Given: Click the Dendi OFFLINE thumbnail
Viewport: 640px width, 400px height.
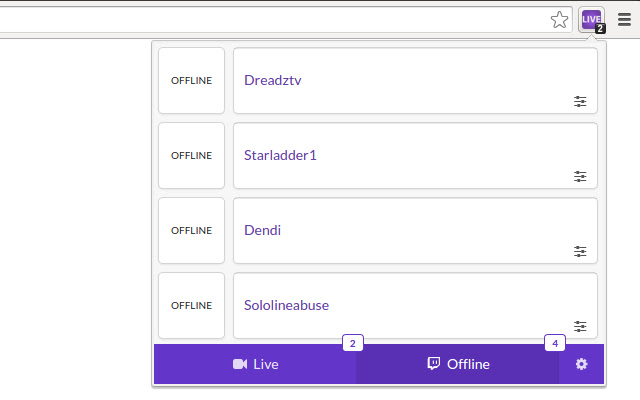Looking at the screenshot, I should [191, 230].
